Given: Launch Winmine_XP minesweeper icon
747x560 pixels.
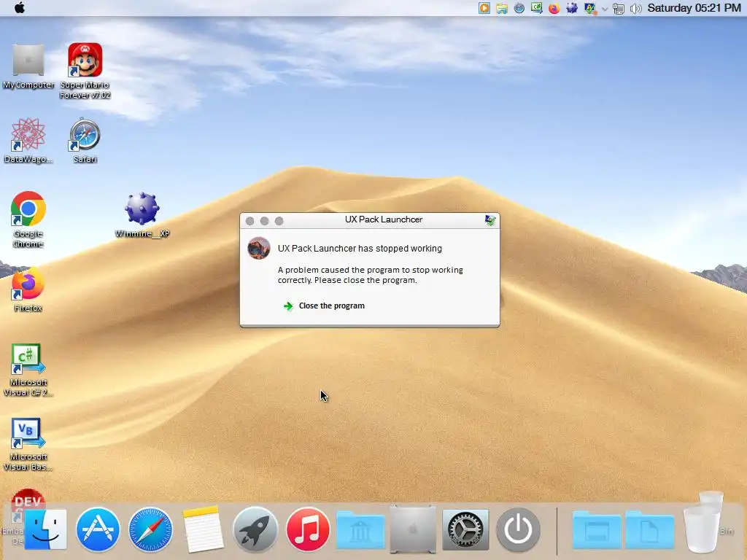Looking at the screenshot, I should click(x=142, y=215).
